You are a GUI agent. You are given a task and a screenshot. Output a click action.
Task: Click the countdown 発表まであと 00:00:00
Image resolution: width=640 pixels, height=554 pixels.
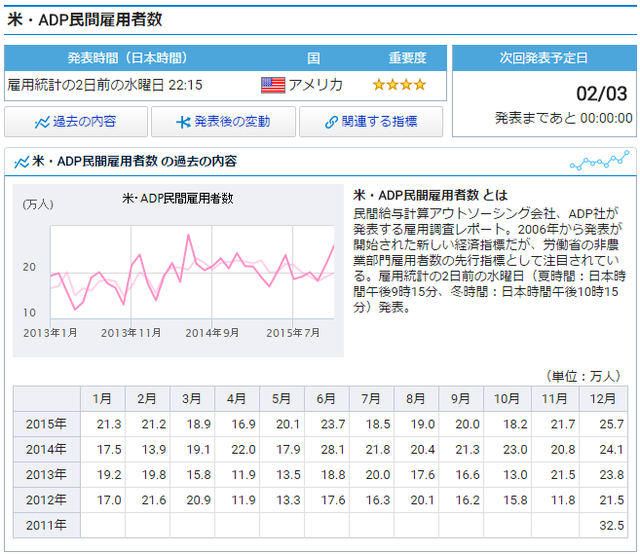pos(563,118)
